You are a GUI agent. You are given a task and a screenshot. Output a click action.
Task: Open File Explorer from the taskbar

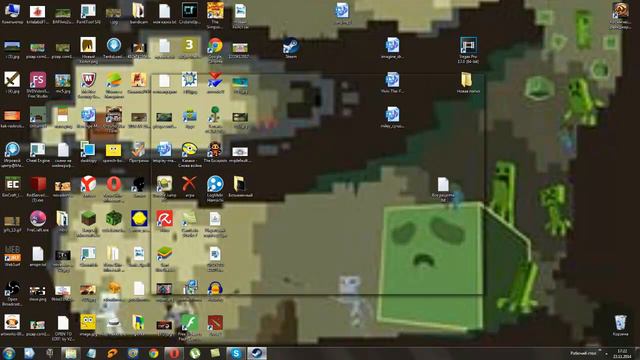click(x=71, y=353)
